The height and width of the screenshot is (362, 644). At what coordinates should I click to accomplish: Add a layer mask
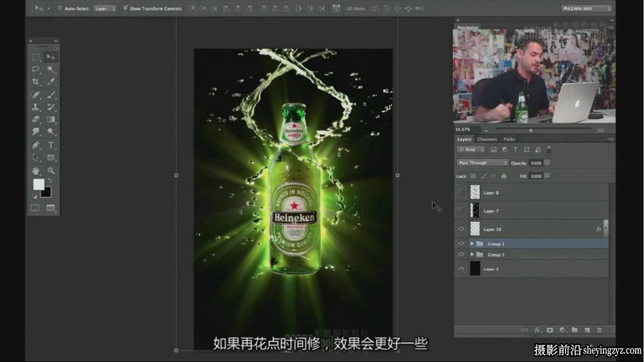pos(550,330)
